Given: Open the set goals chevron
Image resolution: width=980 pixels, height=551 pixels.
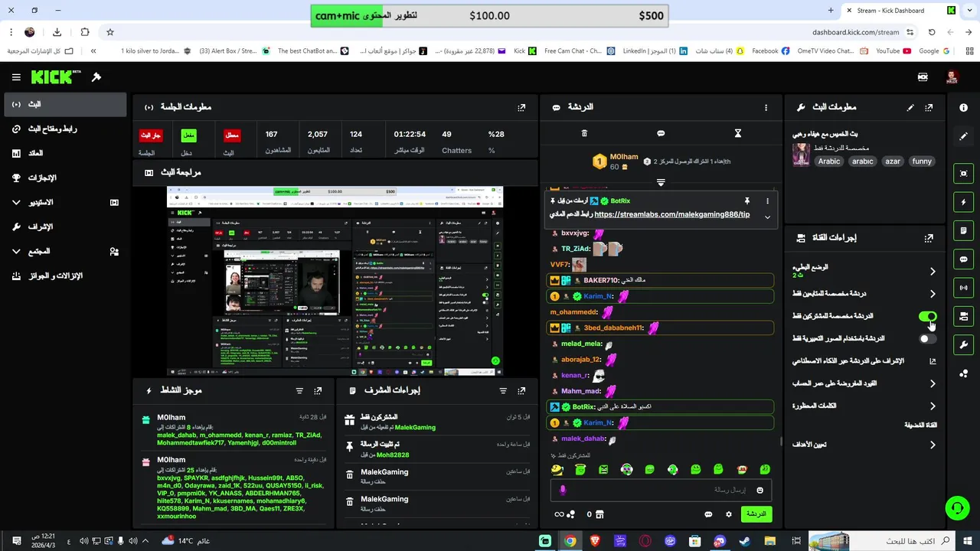Looking at the screenshot, I should 933,445.
